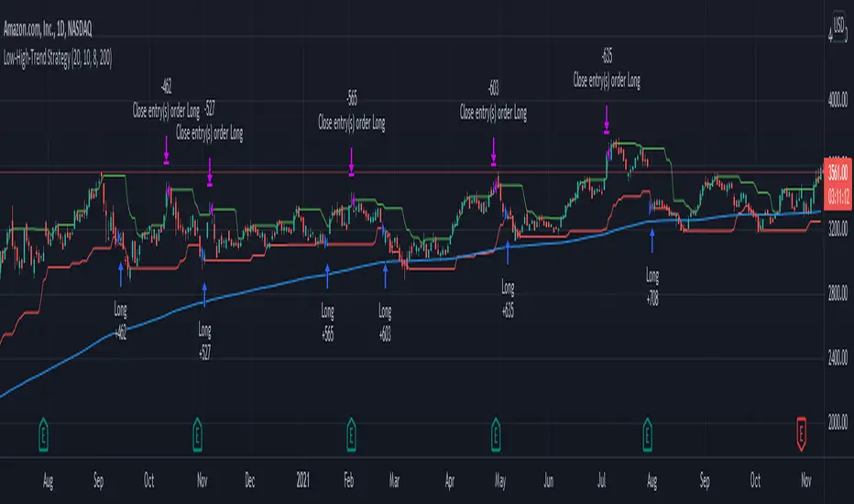Click the Long +635 entry arrow

[508, 253]
